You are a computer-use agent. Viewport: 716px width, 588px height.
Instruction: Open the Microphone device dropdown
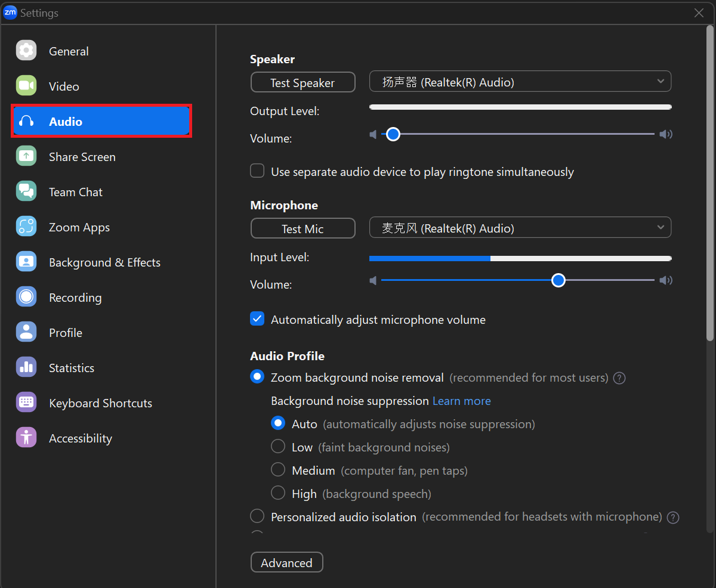(520, 228)
